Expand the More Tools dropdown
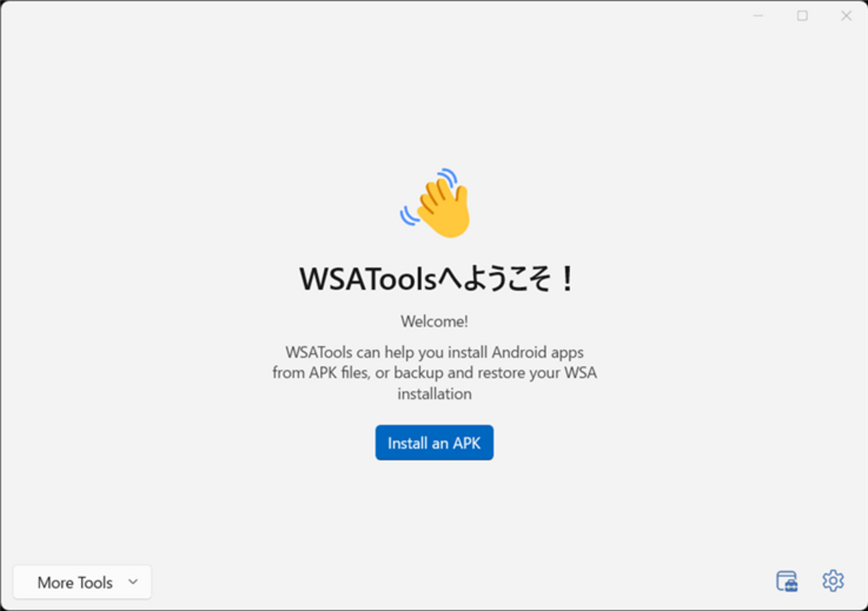 point(82,582)
